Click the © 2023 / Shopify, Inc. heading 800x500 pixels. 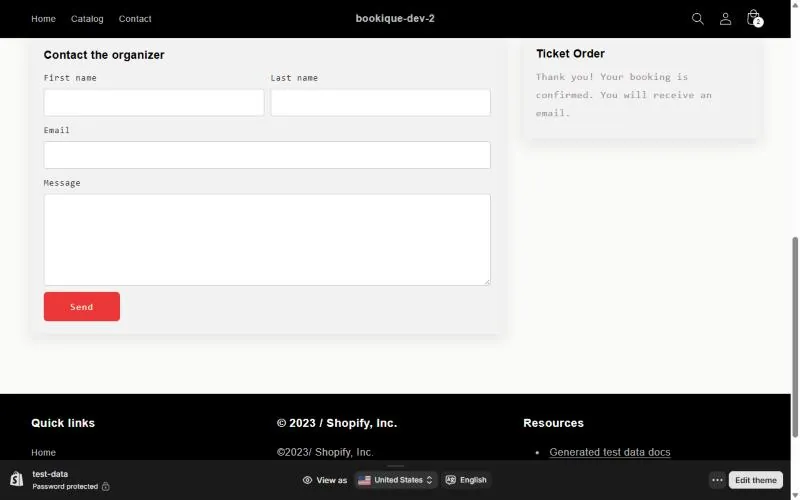pyautogui.click(x=337, y=423)
